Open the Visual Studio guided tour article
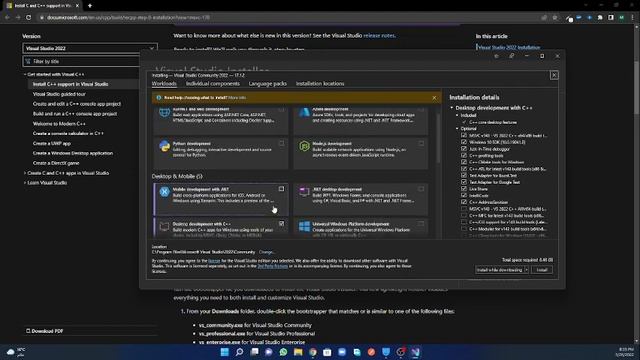The height and width of the screenshot is (360, 640). 59,94
